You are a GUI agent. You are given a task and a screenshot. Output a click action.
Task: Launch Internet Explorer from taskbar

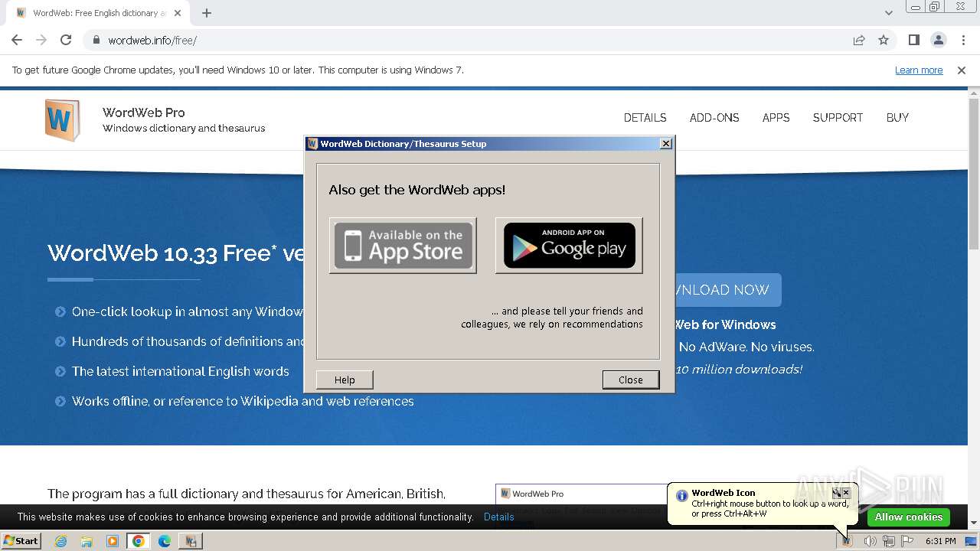pos(60,541)
